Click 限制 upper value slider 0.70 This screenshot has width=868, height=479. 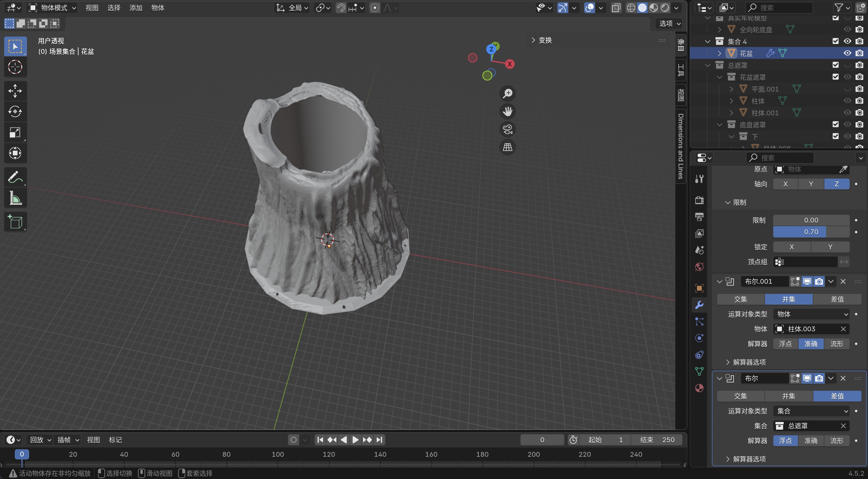click(x=811, y=232)
